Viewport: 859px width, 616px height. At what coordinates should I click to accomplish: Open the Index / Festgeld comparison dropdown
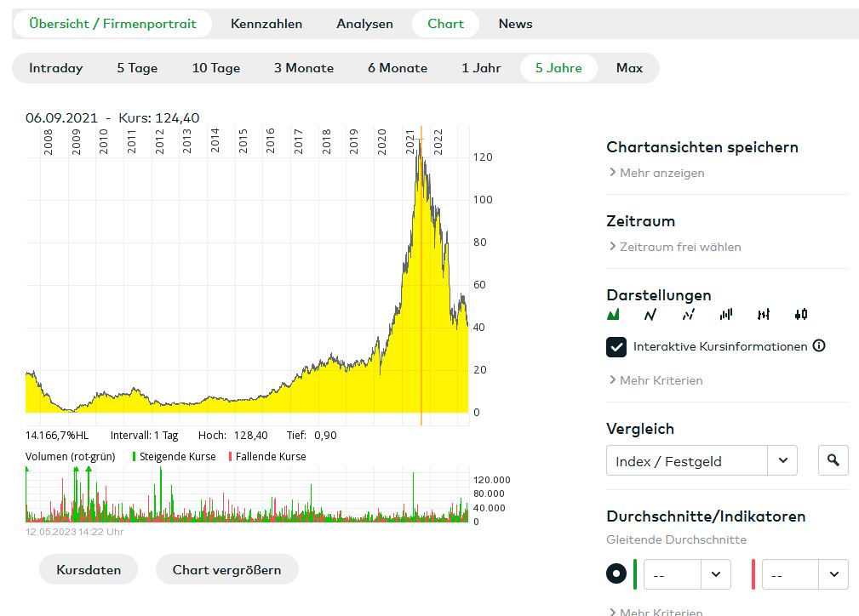[702, 461]
